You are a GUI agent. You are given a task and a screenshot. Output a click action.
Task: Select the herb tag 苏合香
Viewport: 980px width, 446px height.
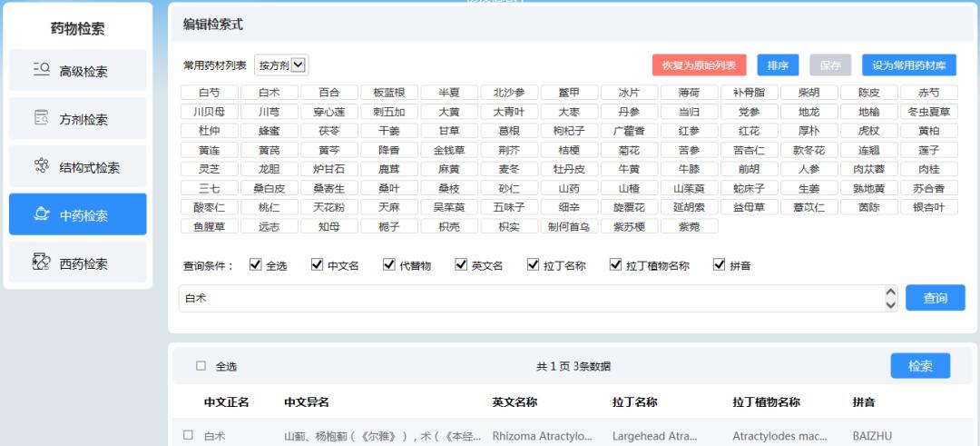pyautogui.click(x=929, y=188)
